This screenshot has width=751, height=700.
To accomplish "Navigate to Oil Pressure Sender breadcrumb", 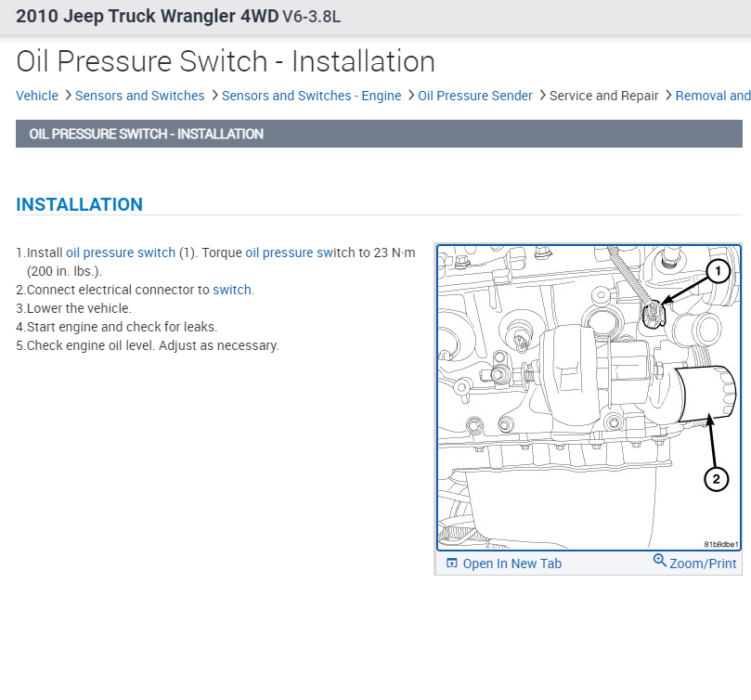I will (x=475, y=96).
